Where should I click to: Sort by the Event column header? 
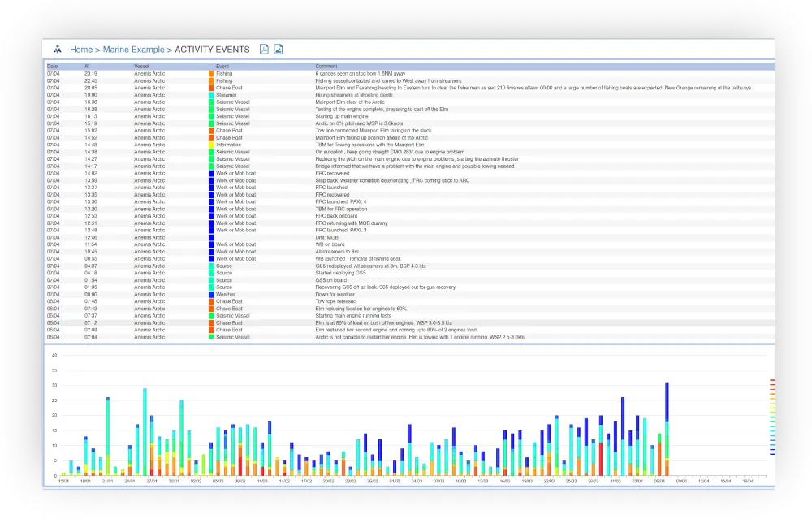click(x=222, y=67)
